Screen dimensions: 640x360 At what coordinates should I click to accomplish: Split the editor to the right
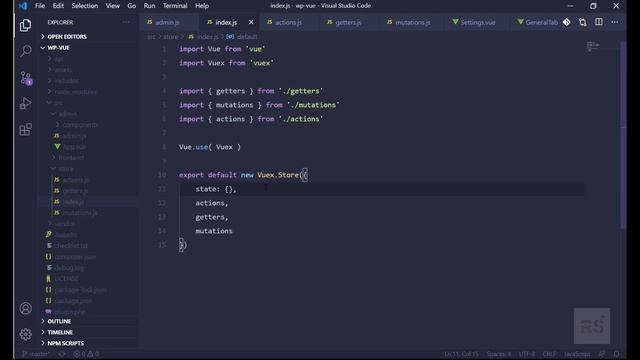click(x=598, y=22)
